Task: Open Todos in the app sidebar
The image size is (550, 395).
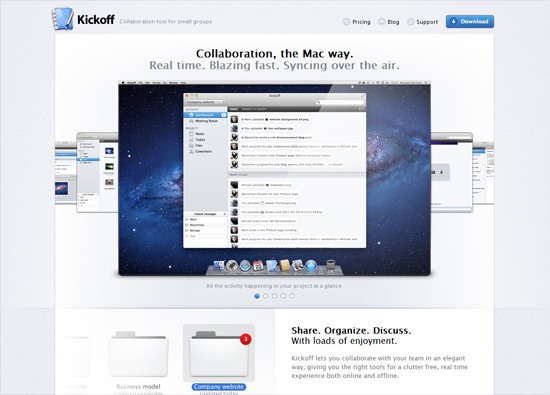Action: click(206, 140)
